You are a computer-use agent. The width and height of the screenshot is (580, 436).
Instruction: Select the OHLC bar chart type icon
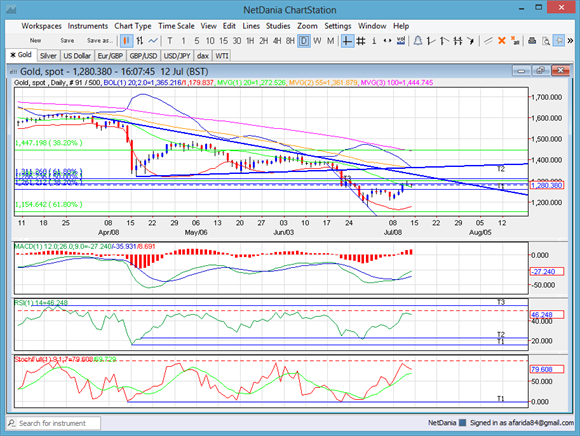[x=139, y=40]
